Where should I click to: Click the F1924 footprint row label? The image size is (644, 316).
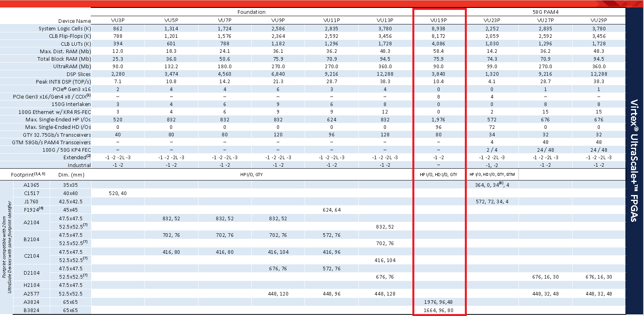(x=33, y=210)
